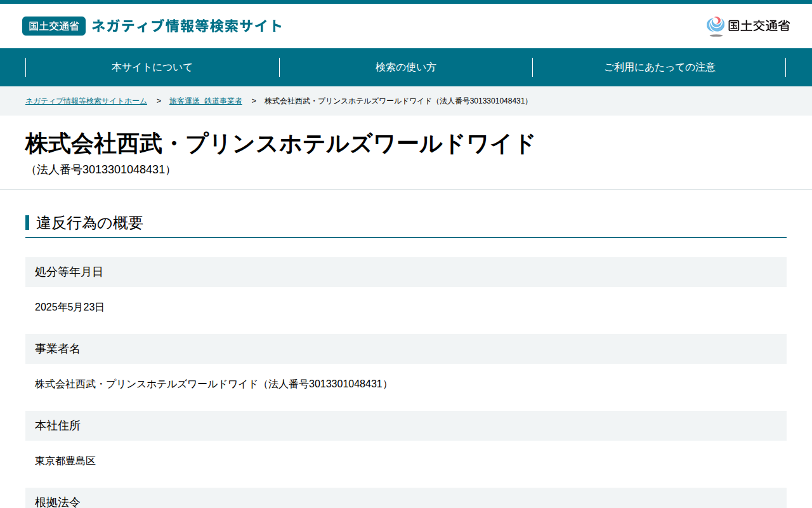Click the 法人番号3013301048431 text under the heading
Image resolution: width=812 pixels, height=508 pixels.
tap(101, 170)
